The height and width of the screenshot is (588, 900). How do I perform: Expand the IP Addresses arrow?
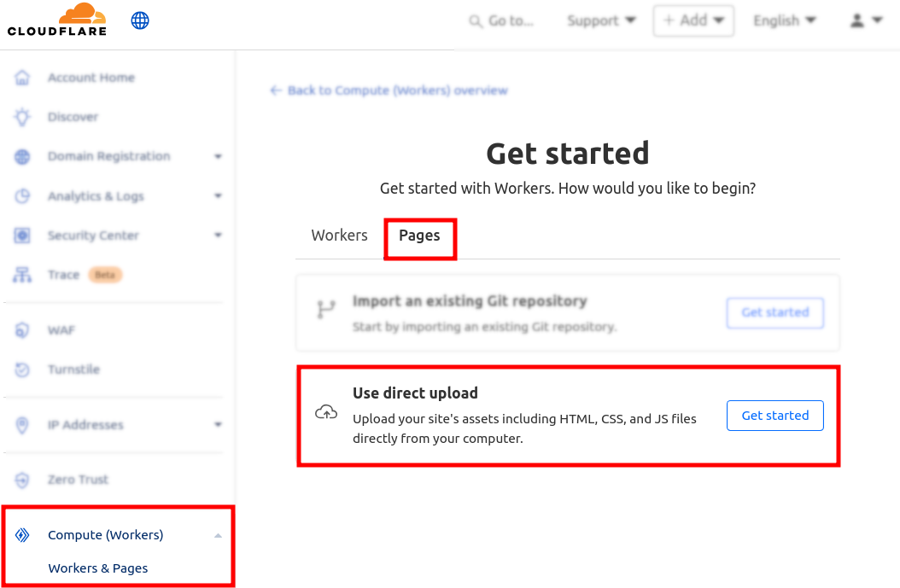[218, 424]
